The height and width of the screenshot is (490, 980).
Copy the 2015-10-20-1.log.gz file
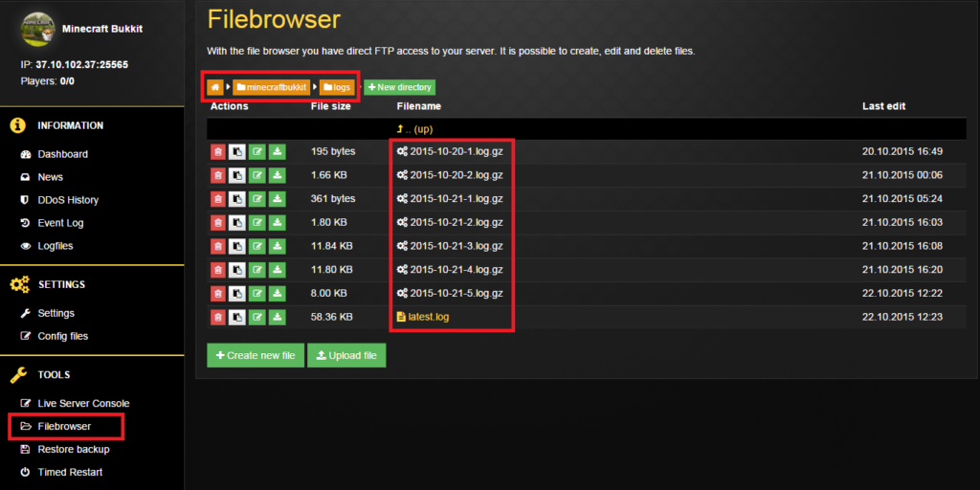point(237,151)
